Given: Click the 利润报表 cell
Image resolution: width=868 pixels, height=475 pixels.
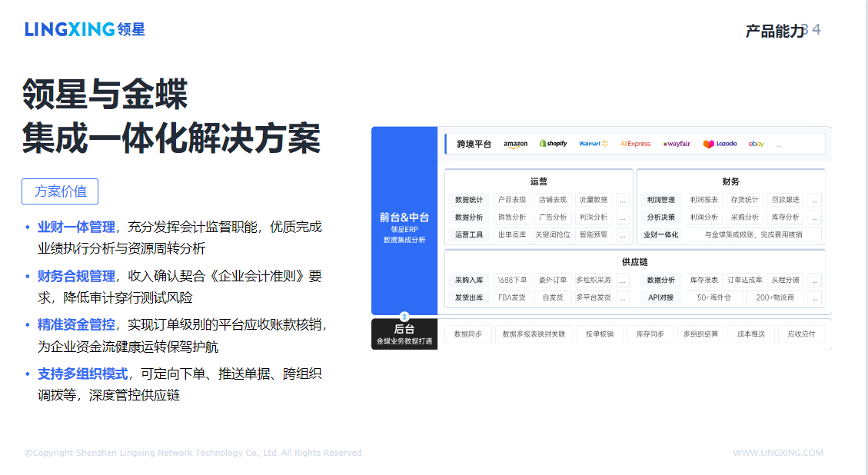Looking at the screenshot, I should 704,200.
